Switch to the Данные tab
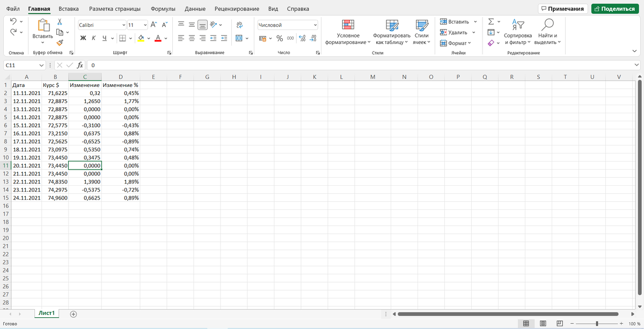Screen dimensions: 644x329 pyautogui.click(x=195, y=9)
